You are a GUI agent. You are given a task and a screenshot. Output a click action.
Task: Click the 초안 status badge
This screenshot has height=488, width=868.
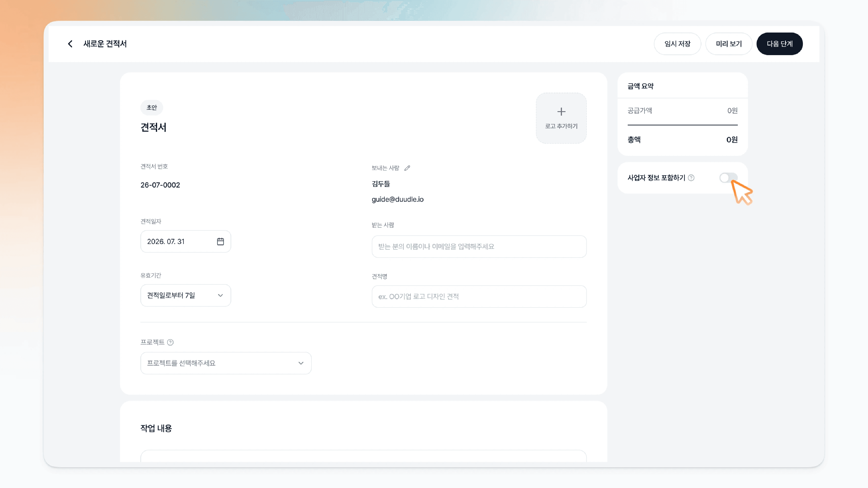[152, 108]
